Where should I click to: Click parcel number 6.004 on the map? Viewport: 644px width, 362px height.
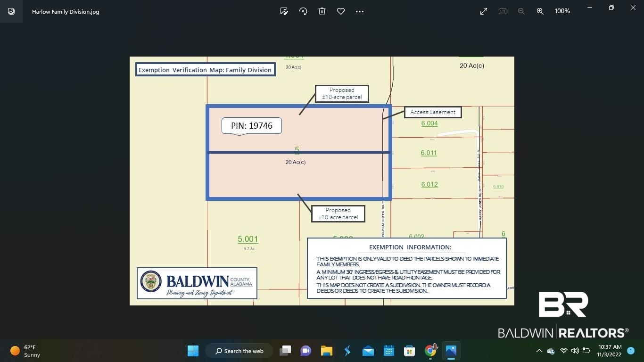click(429, 123)
